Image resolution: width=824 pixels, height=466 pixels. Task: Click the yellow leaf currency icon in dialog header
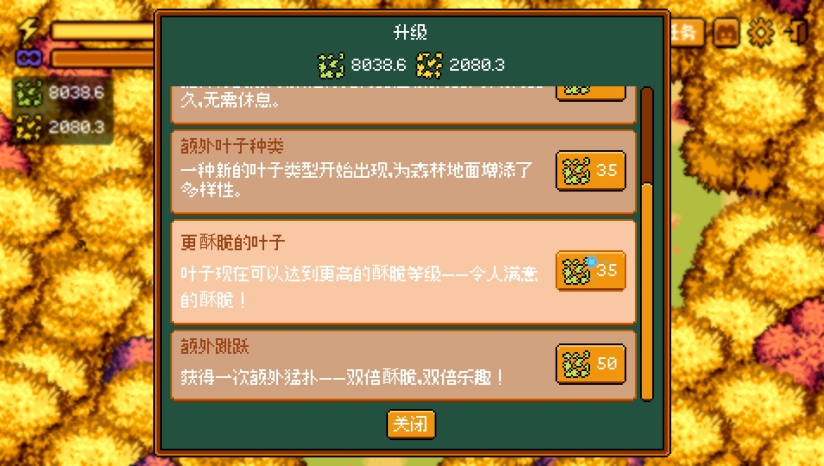[x=429, y=65]
